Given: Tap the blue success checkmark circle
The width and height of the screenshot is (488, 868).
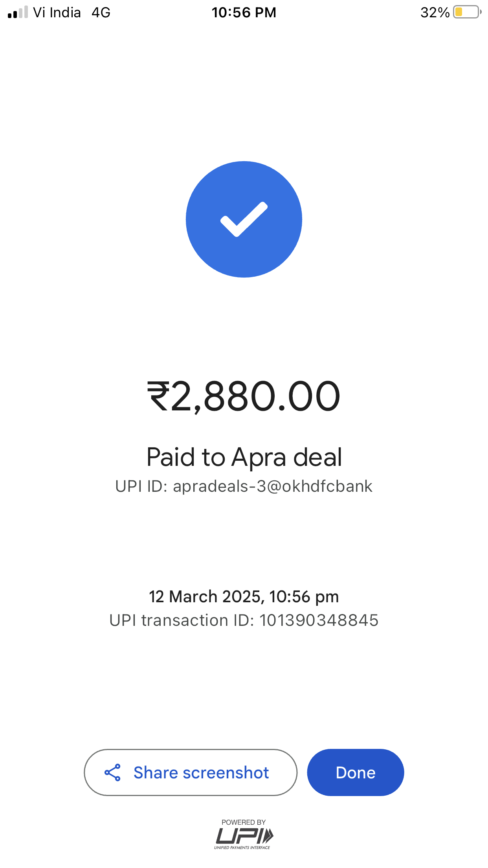Looking at the screenshot, I should tap(244, 219).
